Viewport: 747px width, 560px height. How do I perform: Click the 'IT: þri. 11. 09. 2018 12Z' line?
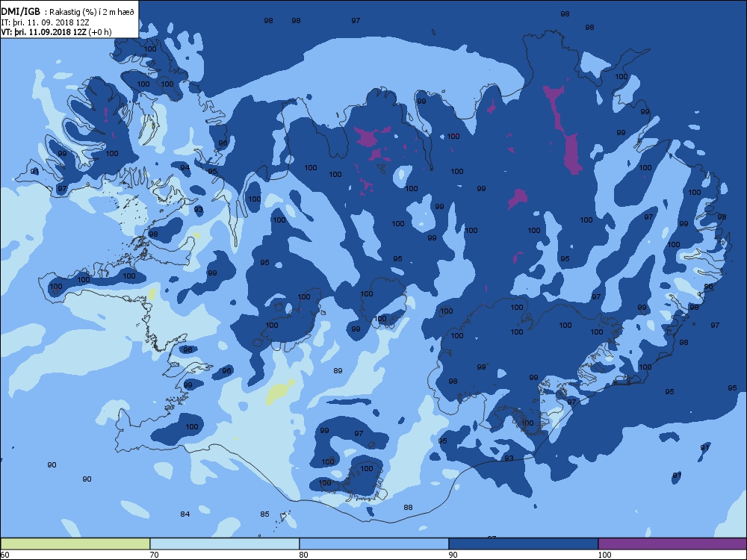46,22
